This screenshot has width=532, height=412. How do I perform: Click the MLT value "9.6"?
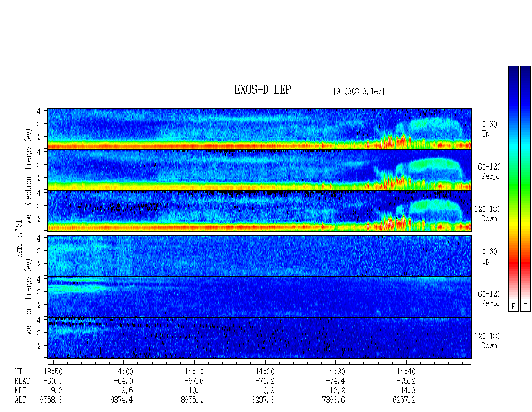click(127, 391)
